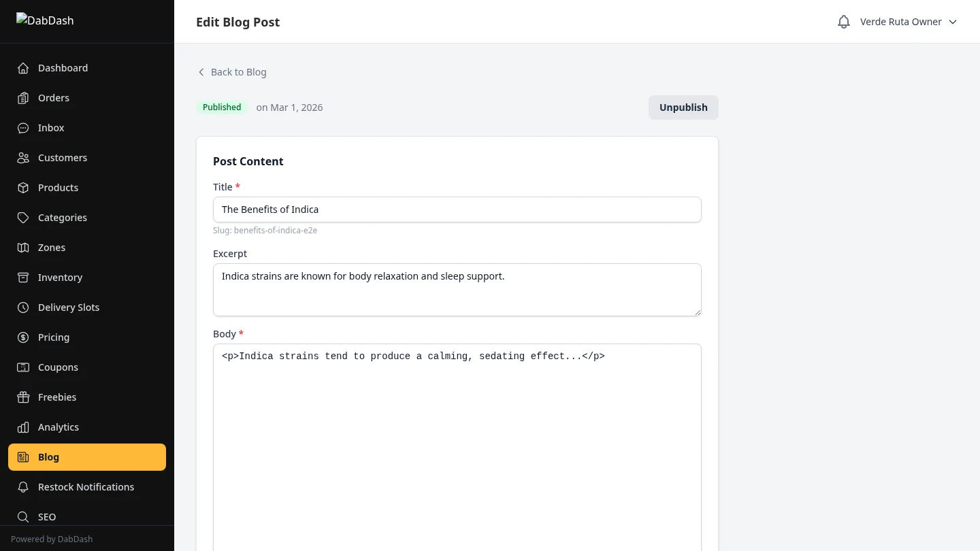
Task: Open Categories from the sidebar
Action: (x=23, y=218)
